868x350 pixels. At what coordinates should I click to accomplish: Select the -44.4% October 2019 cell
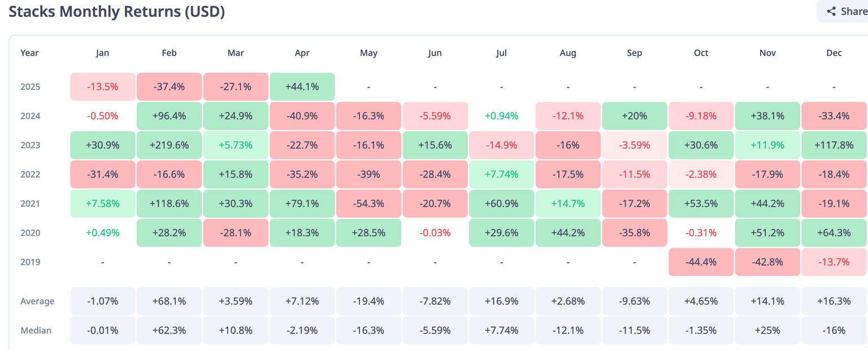[x=701, y=262]
